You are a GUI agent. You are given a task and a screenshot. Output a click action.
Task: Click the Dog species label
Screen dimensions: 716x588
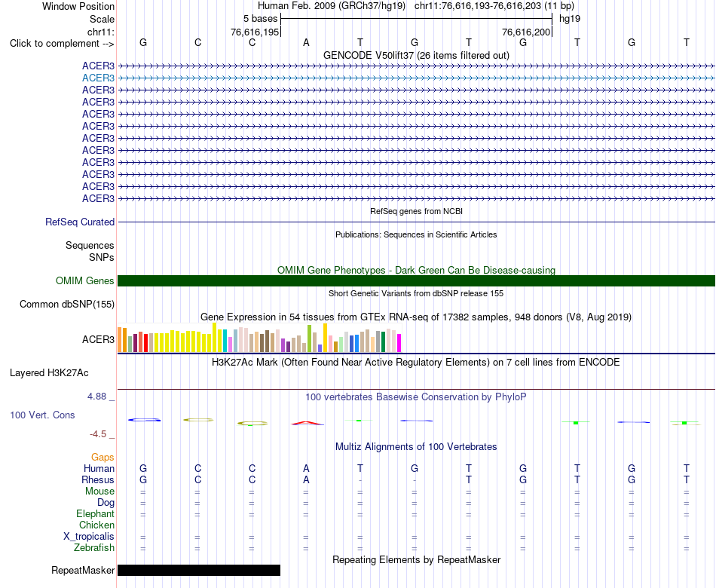coord(106,503)
